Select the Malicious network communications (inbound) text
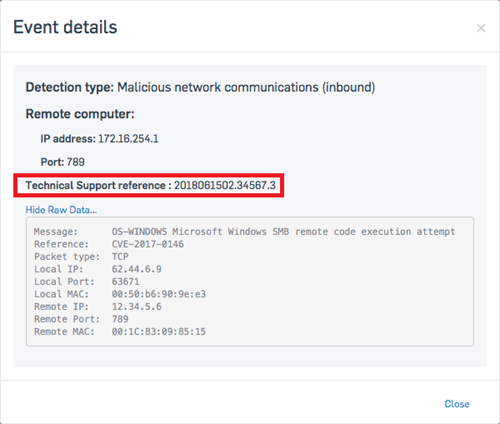 [246, 87]
